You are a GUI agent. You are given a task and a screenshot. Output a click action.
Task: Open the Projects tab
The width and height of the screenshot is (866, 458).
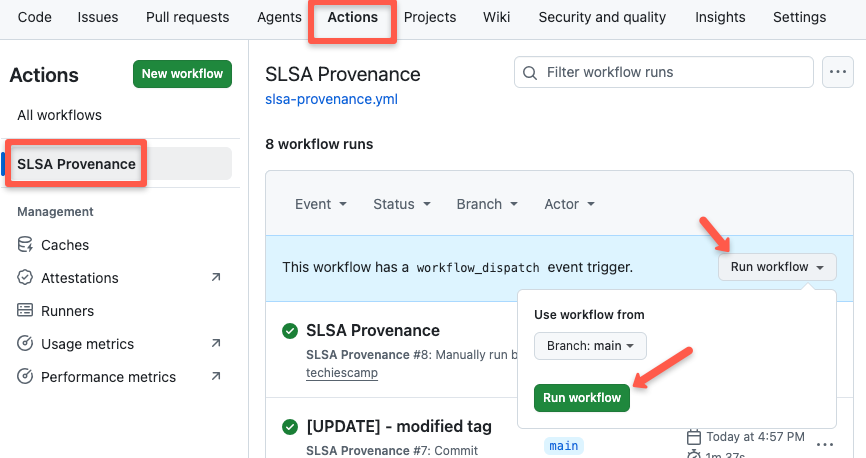click(430, 17)
